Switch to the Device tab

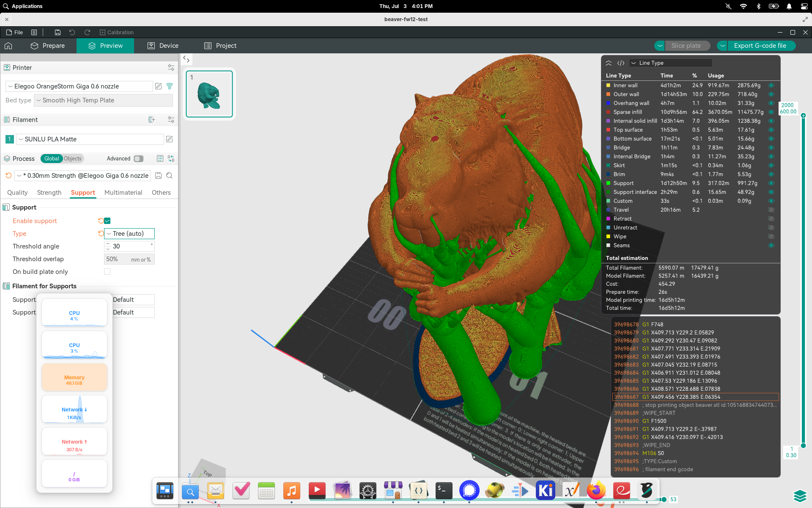click(163, 46)
